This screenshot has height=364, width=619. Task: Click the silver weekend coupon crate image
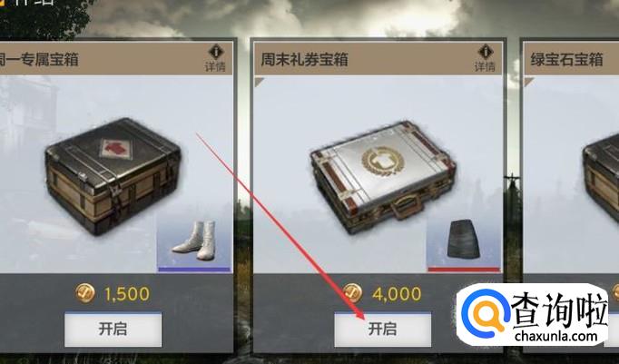pyautogui.click(x=382, y=178)
